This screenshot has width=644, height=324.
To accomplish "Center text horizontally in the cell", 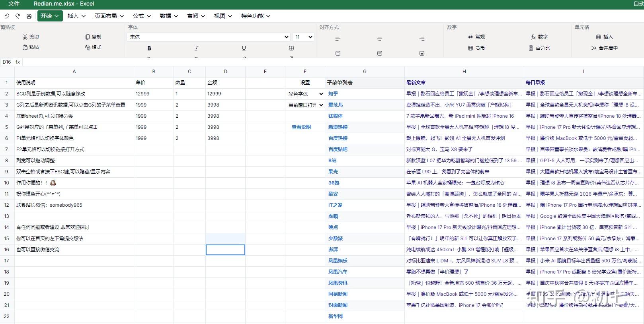I will (380, 39).
